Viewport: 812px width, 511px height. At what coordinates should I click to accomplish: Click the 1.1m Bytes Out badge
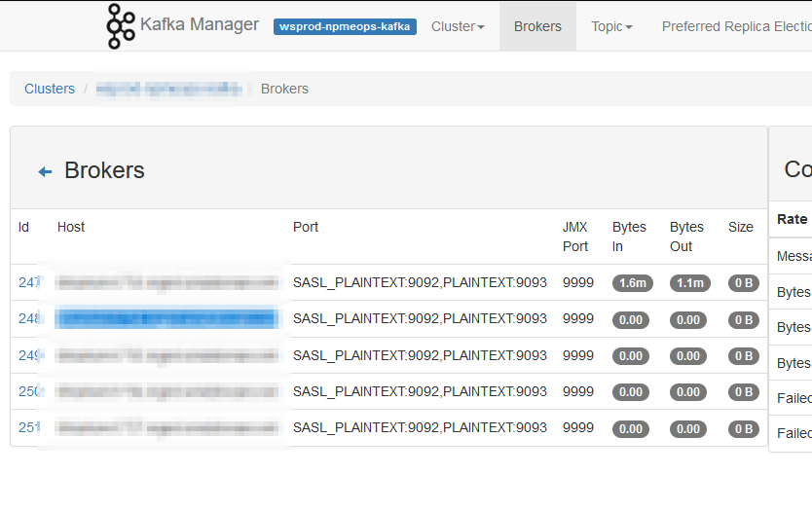tap(689, 283)
